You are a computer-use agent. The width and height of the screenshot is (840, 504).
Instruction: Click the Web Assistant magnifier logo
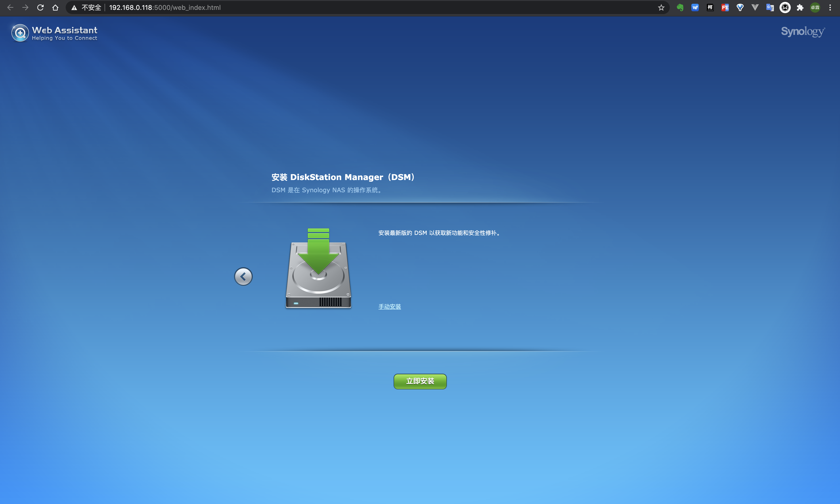point(20,33)
